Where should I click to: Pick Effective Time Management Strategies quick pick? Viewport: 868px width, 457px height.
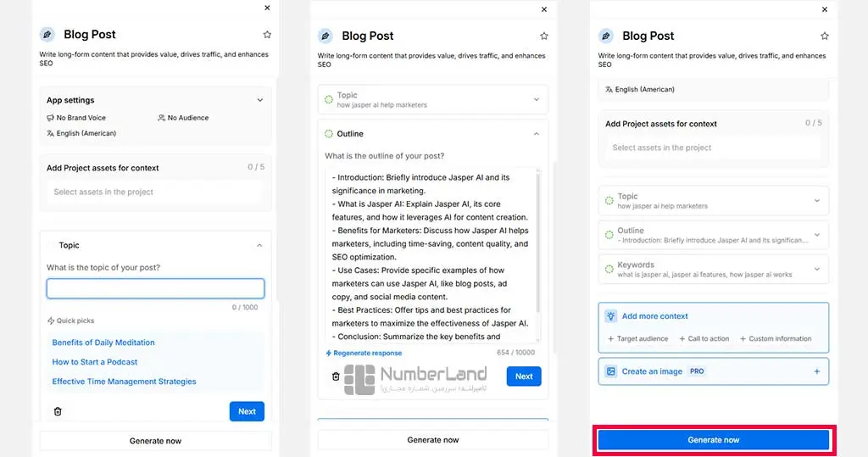pos(124,382)
